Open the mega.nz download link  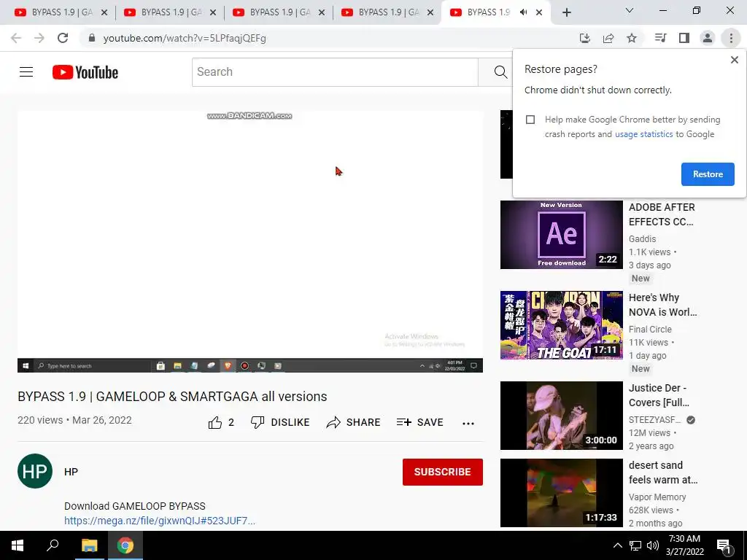tap(160, 521)
